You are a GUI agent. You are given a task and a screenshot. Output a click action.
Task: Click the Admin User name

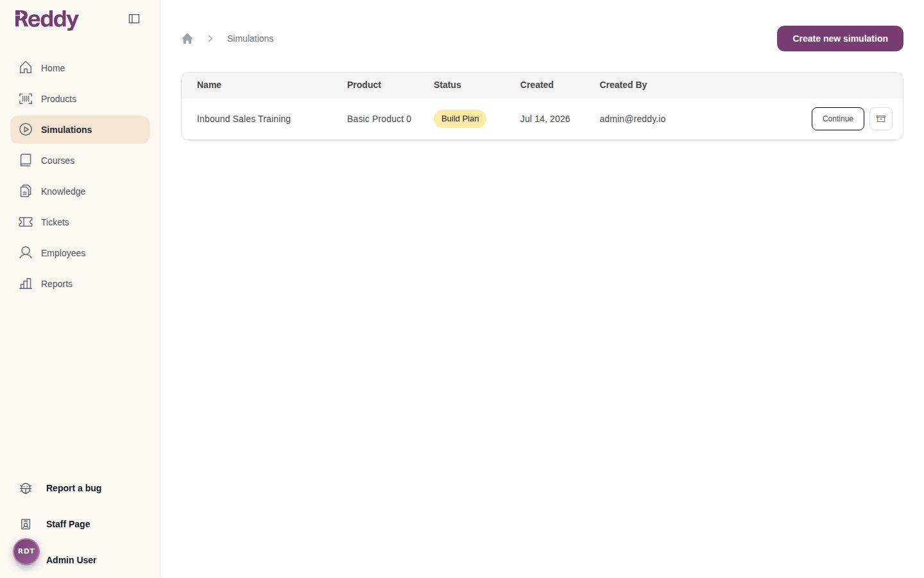tap(71, 560)
